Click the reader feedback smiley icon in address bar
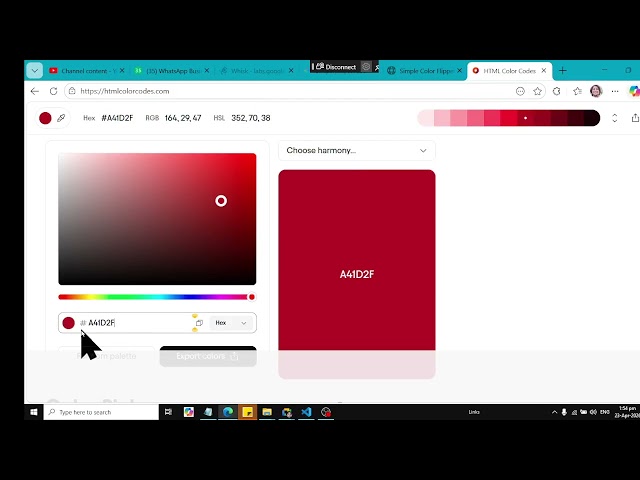The height and width of the screenshot is (480, 640). [520, 91]
